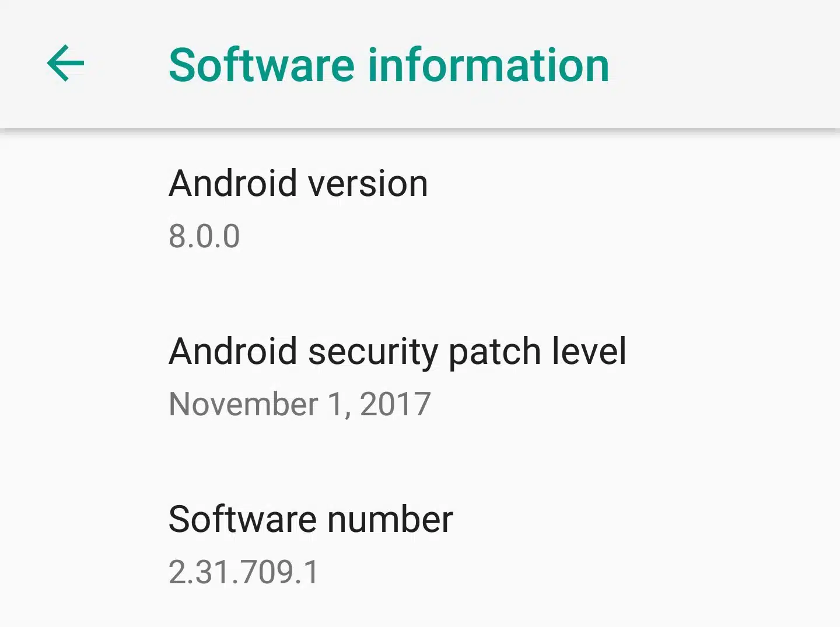Select the number under Software number
840x627 pixels.
coord(244,572)
